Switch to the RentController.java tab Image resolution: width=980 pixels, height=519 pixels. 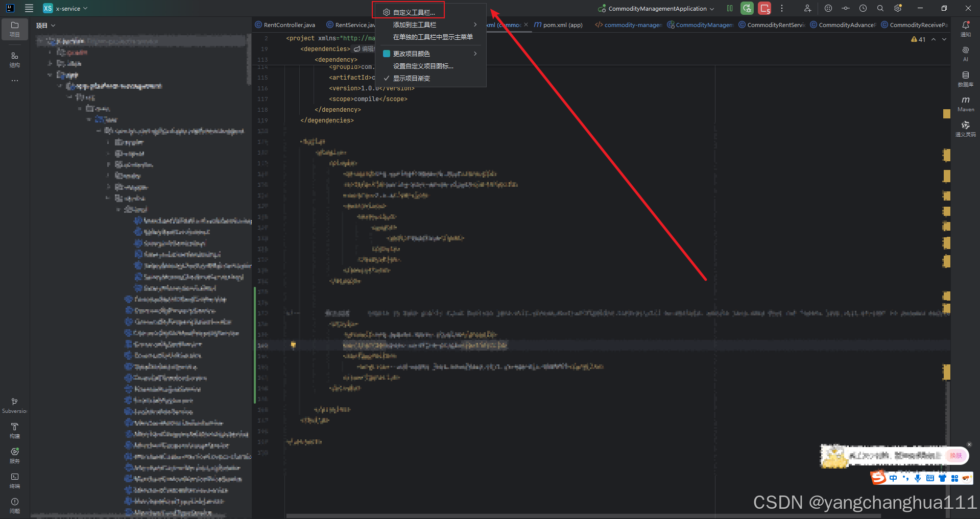pos(285,25)
